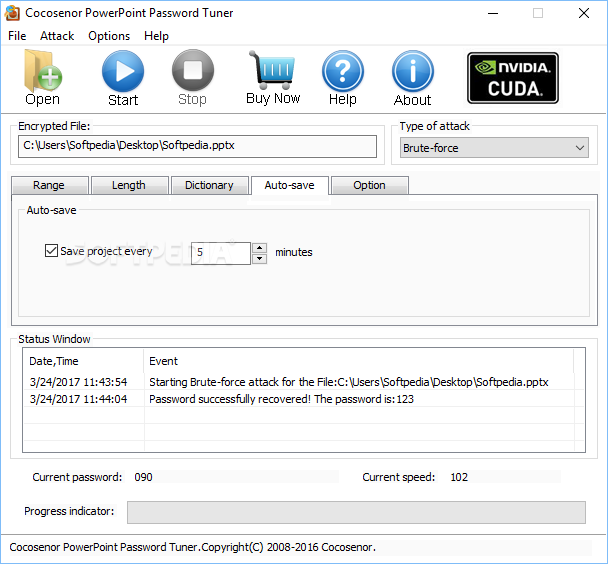The width and height of the screenshot is (608, 564).
Task: Close the Password Tuner window
Action: coord(584,13)
